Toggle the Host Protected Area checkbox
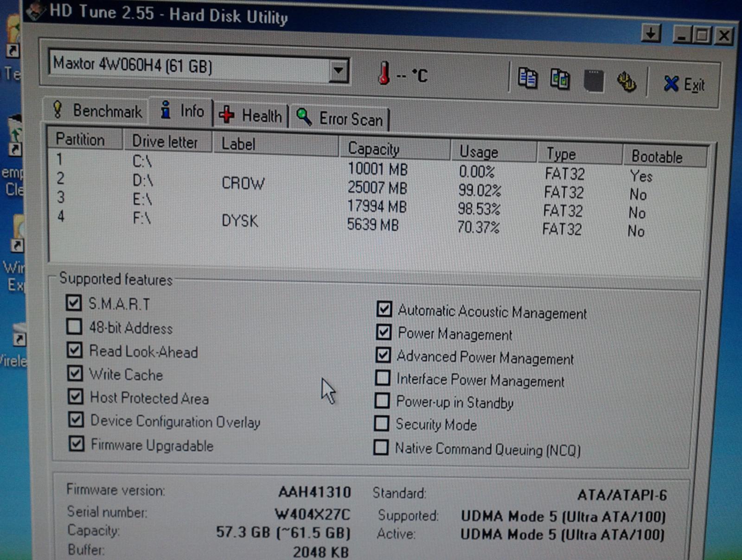 coord(76,396)
